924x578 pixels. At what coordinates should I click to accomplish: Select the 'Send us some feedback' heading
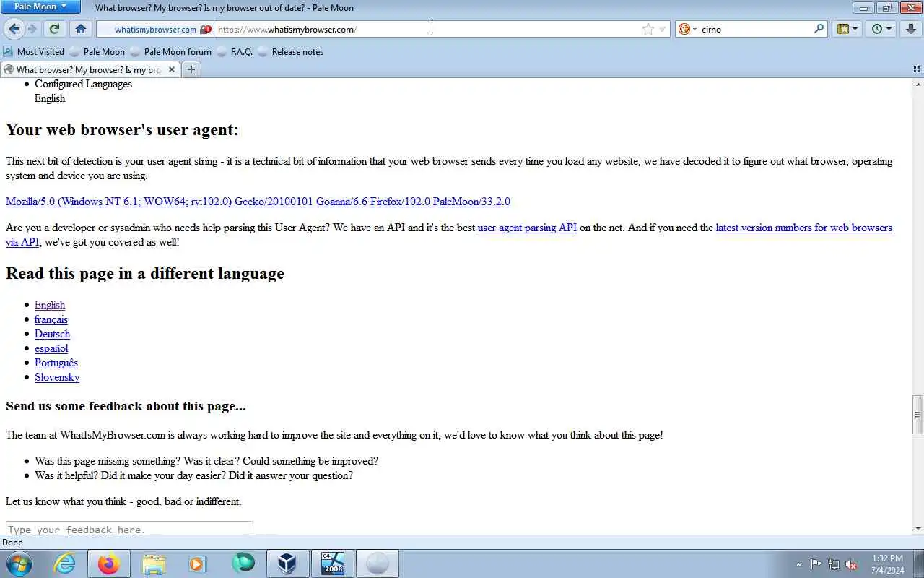tap(126, 406)
